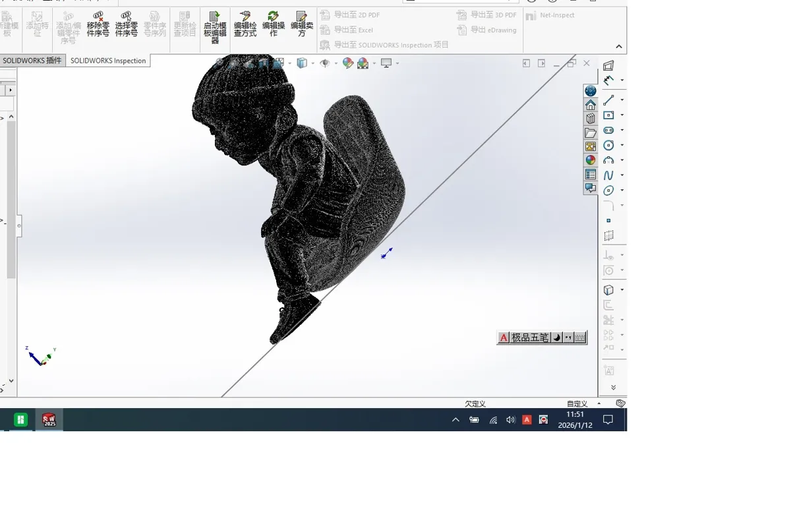Open rectangle tool dropdown arrow
791x532 pixels.
tap(622, 115)
